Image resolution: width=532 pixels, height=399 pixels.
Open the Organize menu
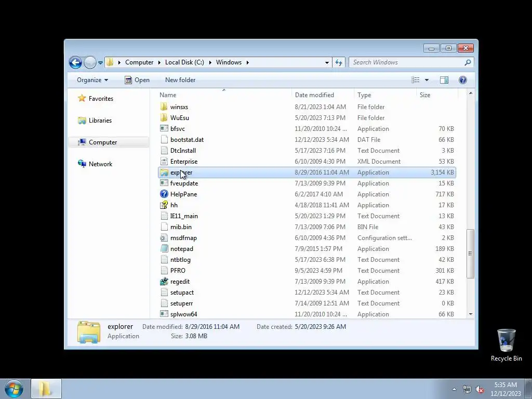click(92, 80)
